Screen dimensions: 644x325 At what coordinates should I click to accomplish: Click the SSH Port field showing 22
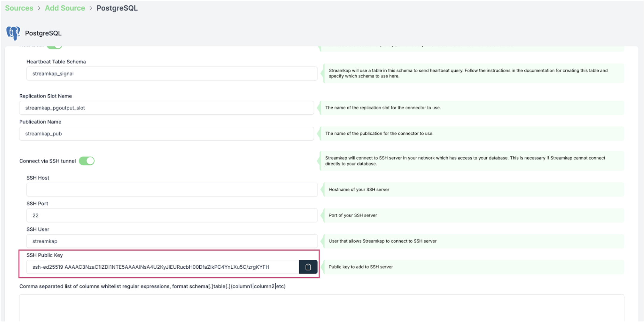pyautogui.click(x=172, y=215)
